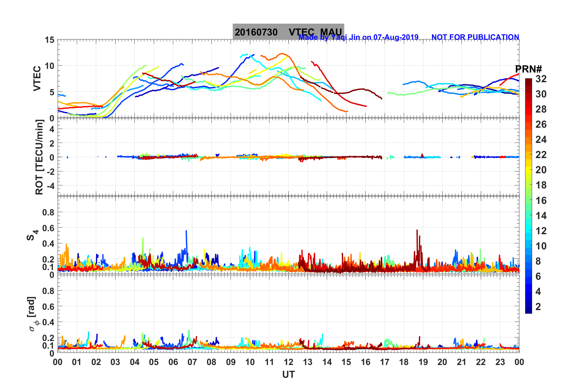The width and height of the screenshot is (577, 392).
Task: Click the orange VTEC peak near 12 UT
Action: pyautogui.click(x=282, y=54)
